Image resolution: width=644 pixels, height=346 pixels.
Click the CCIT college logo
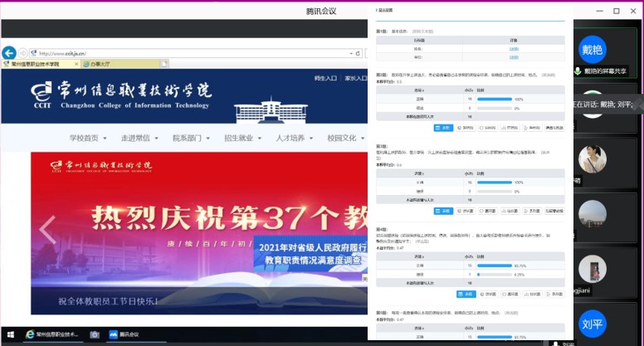[121, 95]
